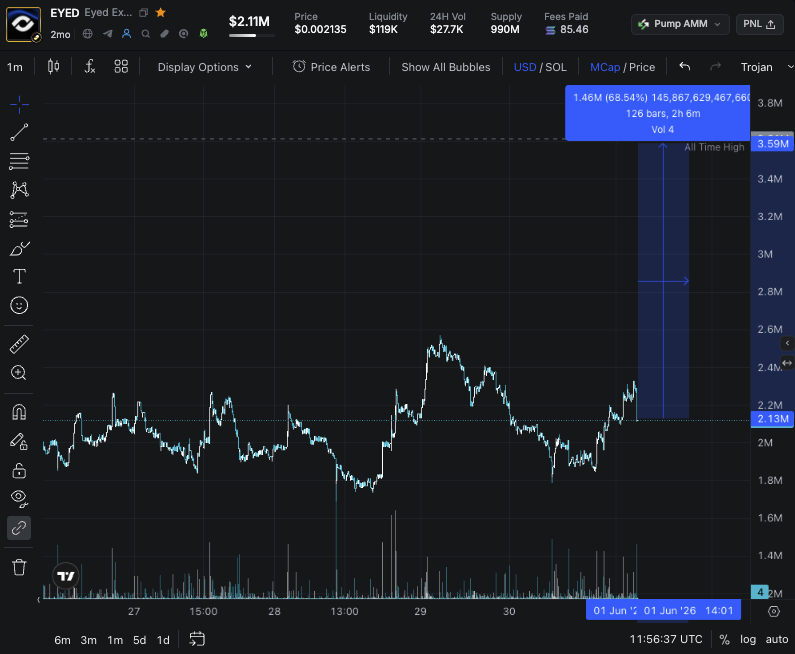795x654 pixels.
Task: Toggle stay in drawing mode
Action: pos(19,441)
